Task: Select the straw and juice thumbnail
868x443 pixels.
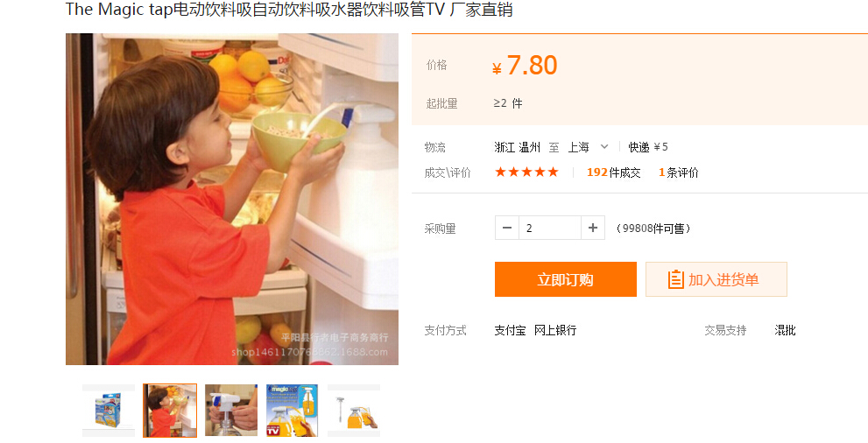Action: 354,411
